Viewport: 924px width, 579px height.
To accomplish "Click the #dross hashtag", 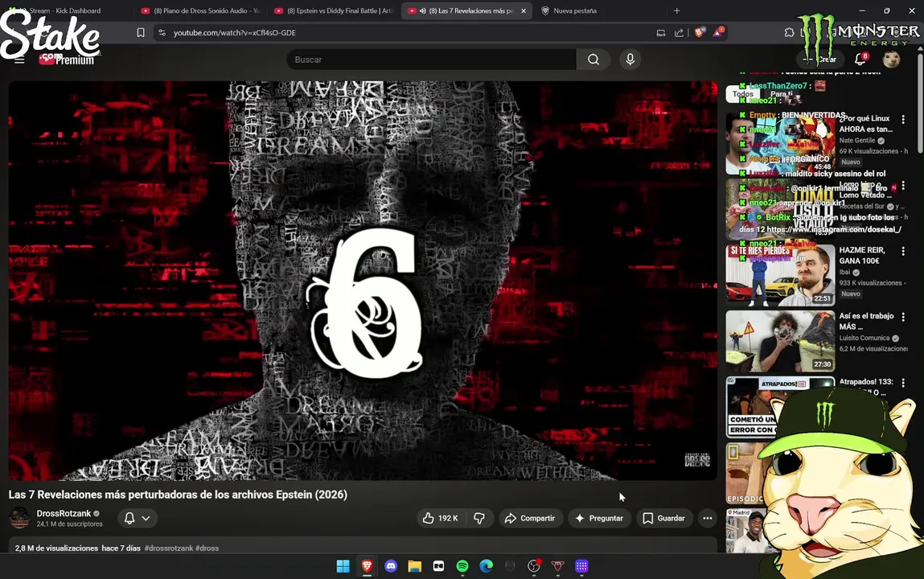I will coord(207,548).
